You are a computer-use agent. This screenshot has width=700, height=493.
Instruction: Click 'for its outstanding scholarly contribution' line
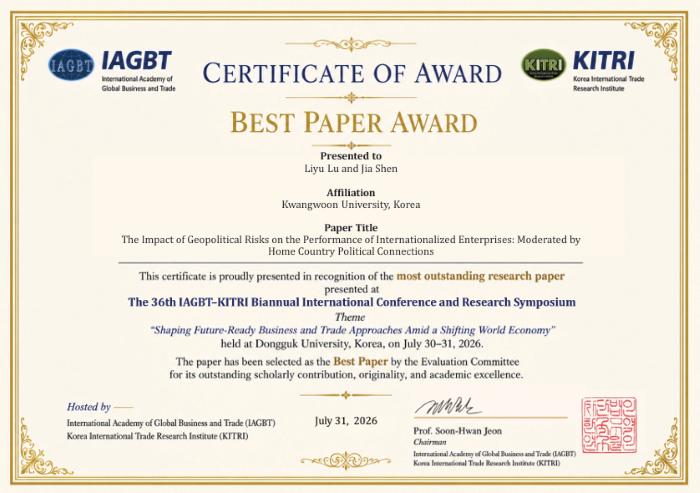tap(346, 375)
